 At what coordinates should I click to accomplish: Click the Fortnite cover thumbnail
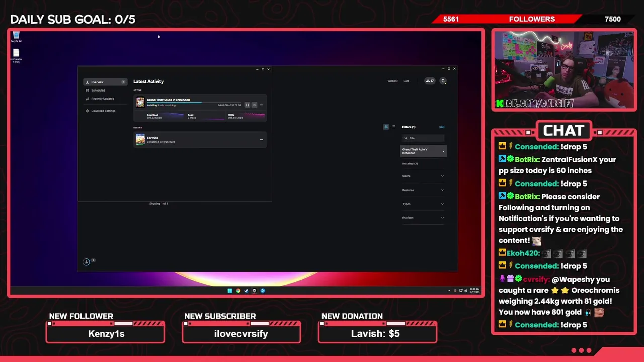tap(140, 139)
